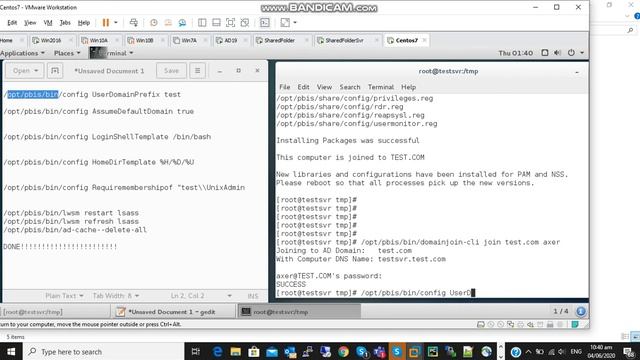Open Chrome from Windows taskbar

[x=343, y=351]
